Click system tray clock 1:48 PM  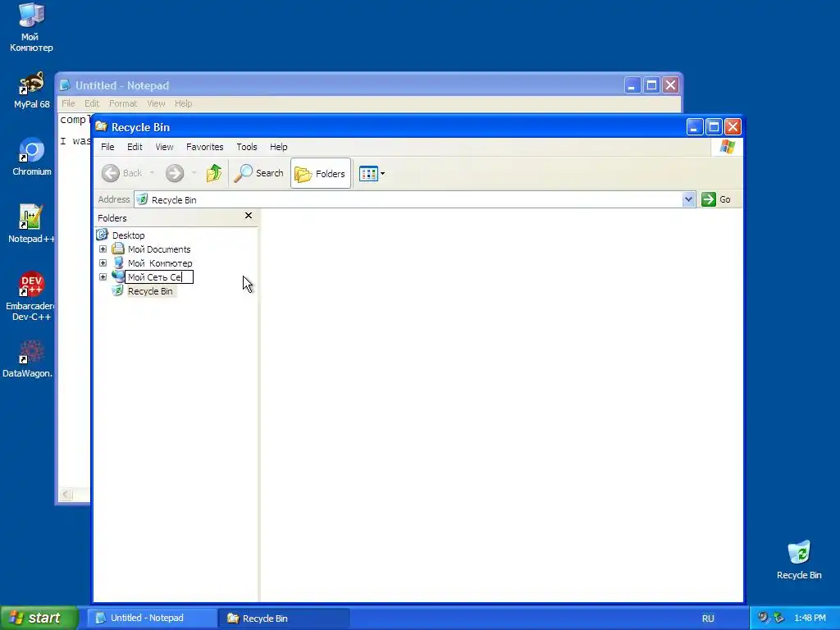(810, 619)
